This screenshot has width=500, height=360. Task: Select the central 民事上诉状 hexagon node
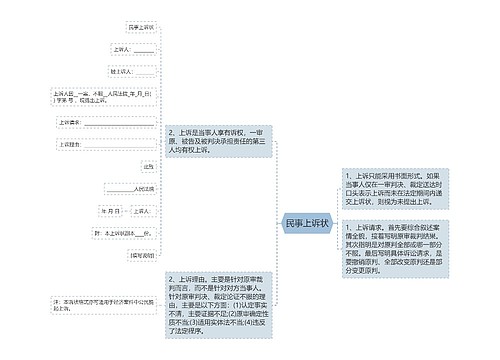(x=307, y=223)
